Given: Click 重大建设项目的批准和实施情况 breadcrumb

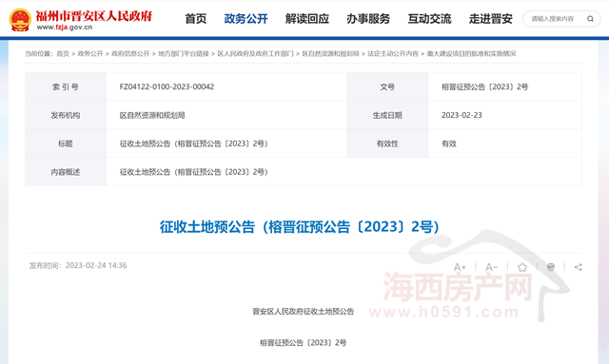Looking at the screenshot, I should 471,53.
